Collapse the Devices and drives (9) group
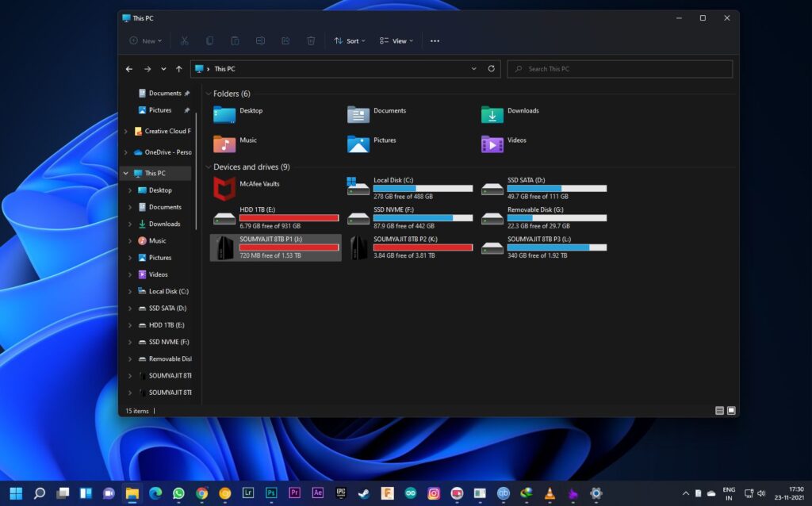Image resolution: width=812 pixels, height=506 pixels. click(209, 167)
